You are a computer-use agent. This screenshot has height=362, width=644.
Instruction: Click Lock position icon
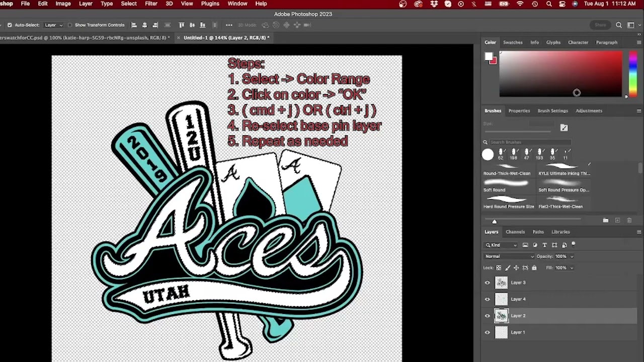tap(516, 268)
